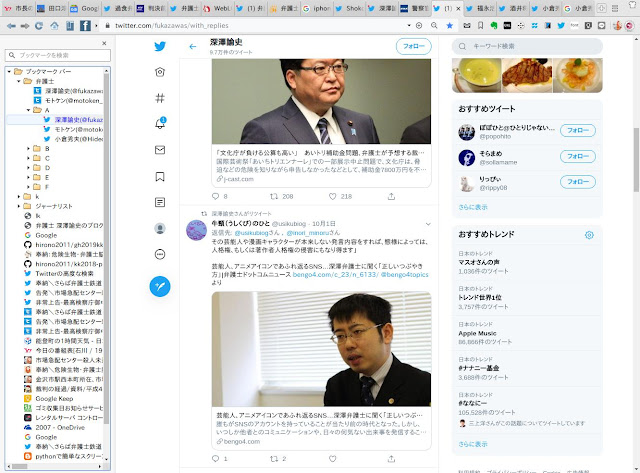Open the Notifications bell icon
This screenshot has width=640, height=473.
point(160,123)
